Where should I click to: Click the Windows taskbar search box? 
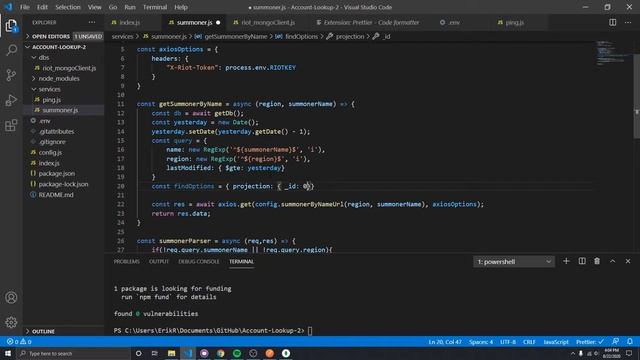point(73,353)
